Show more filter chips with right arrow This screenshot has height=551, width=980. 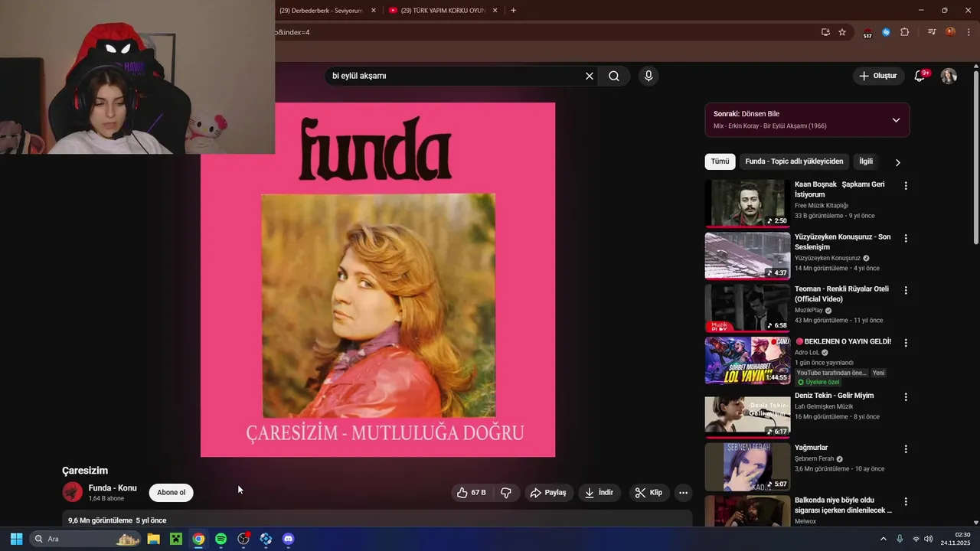click(x=898, y=162)
